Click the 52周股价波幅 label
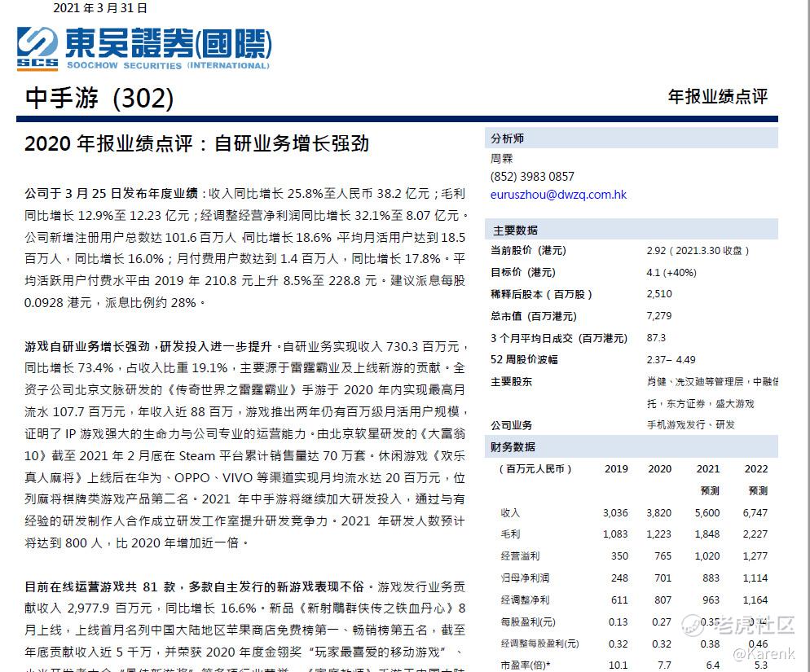This screenshot has width=810, height=672. click(524, 359)
